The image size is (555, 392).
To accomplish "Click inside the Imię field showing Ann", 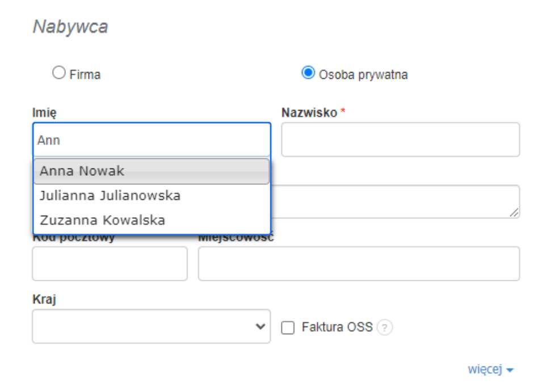I will pyautogui.click(x=150, y=139).
